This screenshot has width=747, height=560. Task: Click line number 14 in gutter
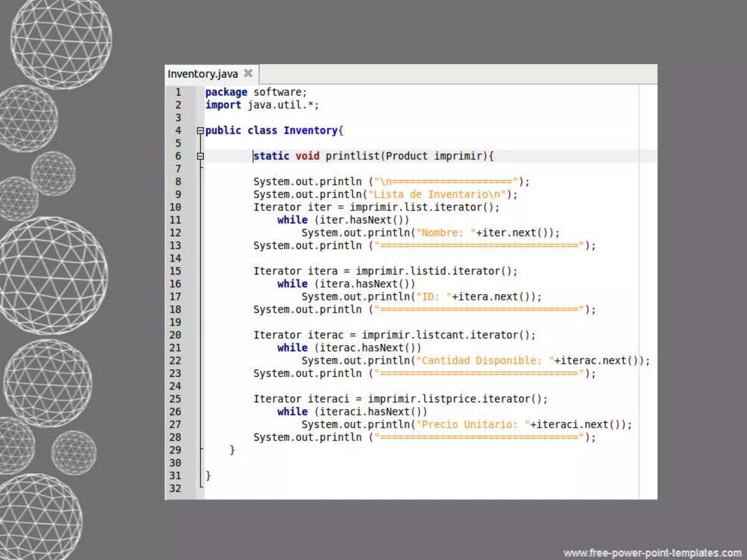[x=175, y=258]
